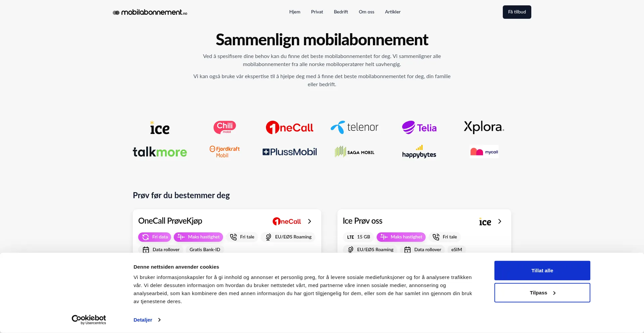
Task: Go to the Bedrift menu item
Action: [341, 12]
